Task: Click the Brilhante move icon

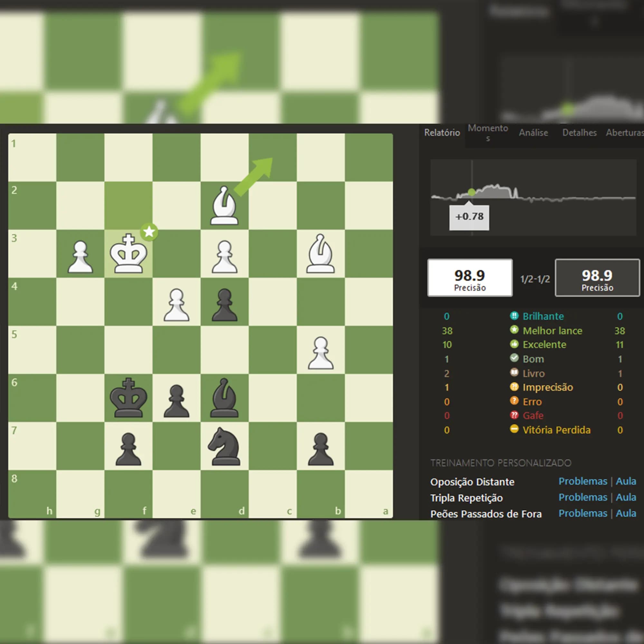Action: [x=514, y=316]
